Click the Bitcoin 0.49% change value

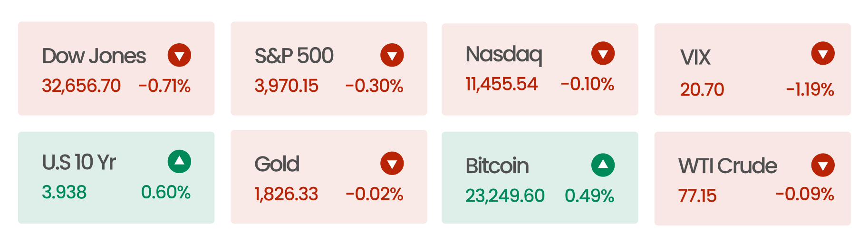(x=589, y=196)
